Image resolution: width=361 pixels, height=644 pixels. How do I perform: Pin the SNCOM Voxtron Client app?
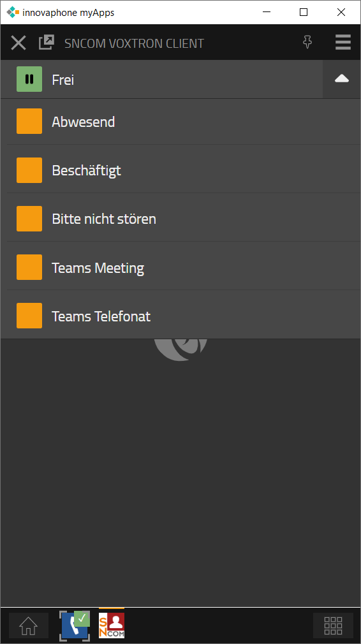[307, 42]
